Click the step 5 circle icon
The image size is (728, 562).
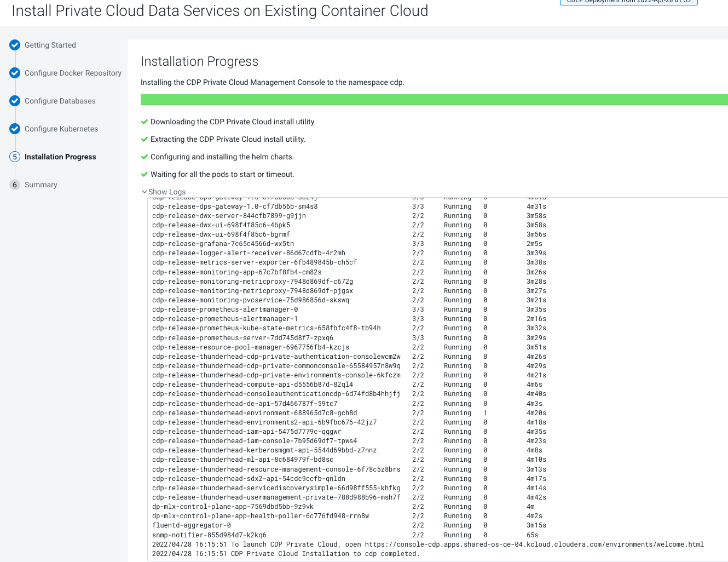click(x=15, y=157)
